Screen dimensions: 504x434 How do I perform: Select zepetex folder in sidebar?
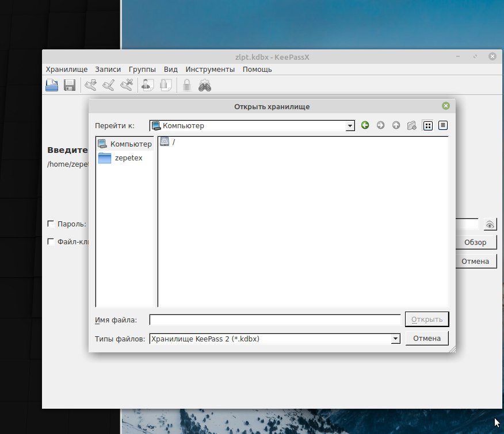point(125,158)
